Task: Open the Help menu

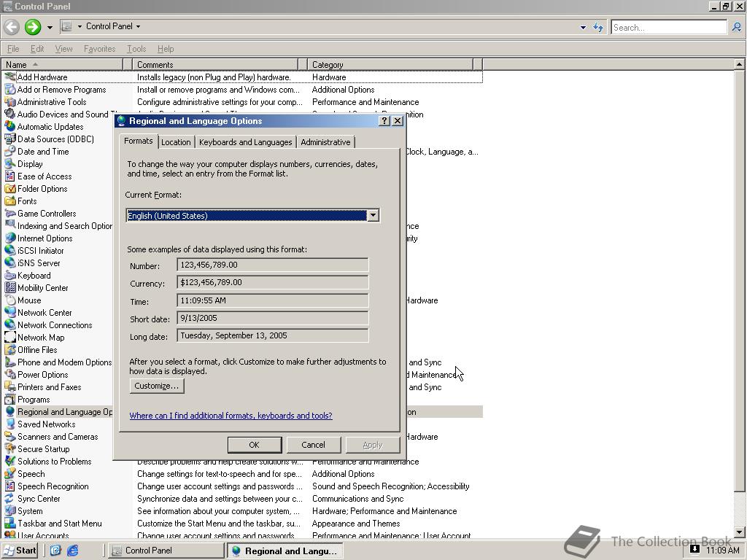Action: point(166,49)
